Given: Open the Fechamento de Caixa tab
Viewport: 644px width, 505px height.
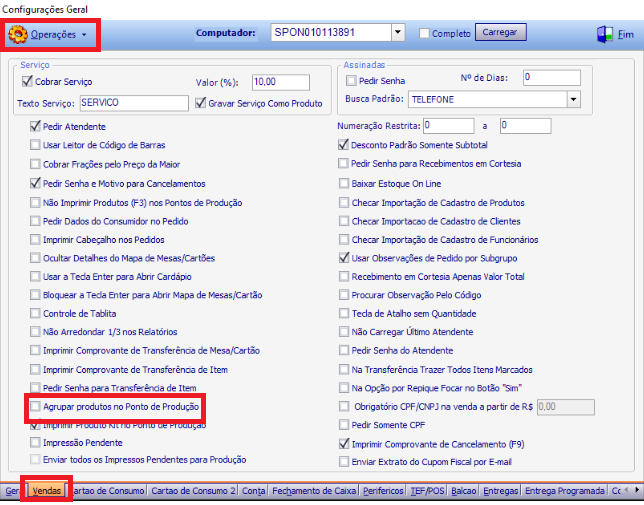Looking at the screenshot, I should (314, 491).
